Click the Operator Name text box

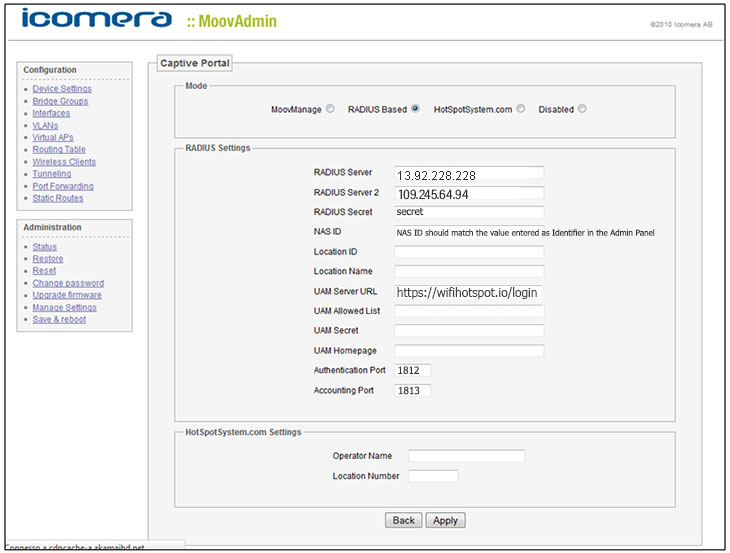point(466,456)
